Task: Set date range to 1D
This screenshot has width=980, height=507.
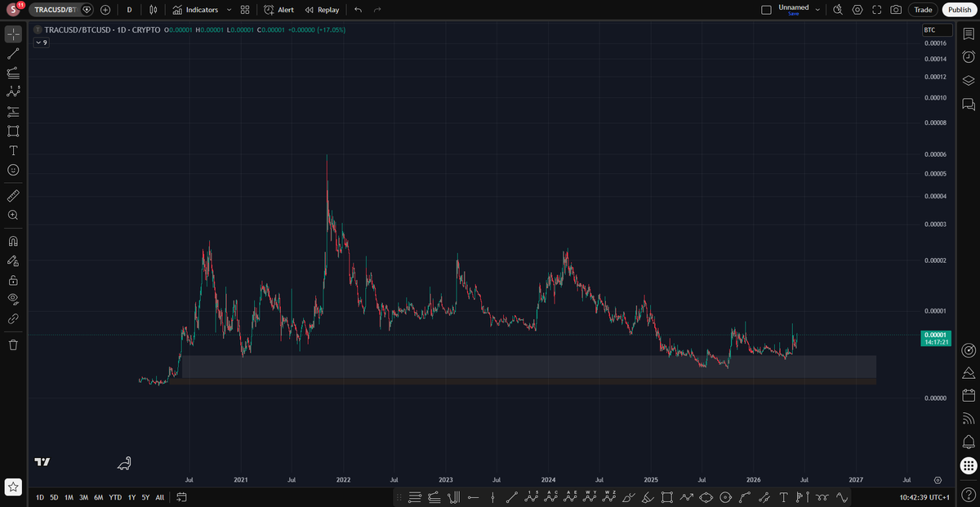Action: 40,497
